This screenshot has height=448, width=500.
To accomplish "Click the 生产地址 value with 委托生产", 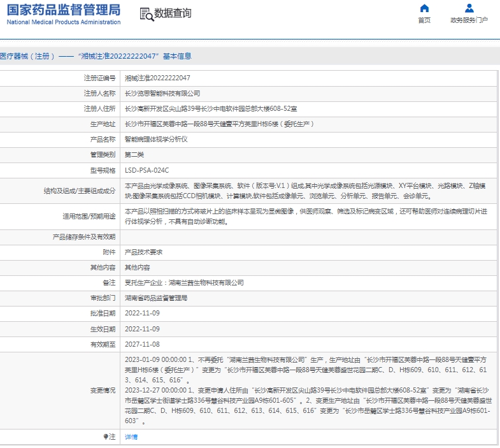I will tap(219, 124).
